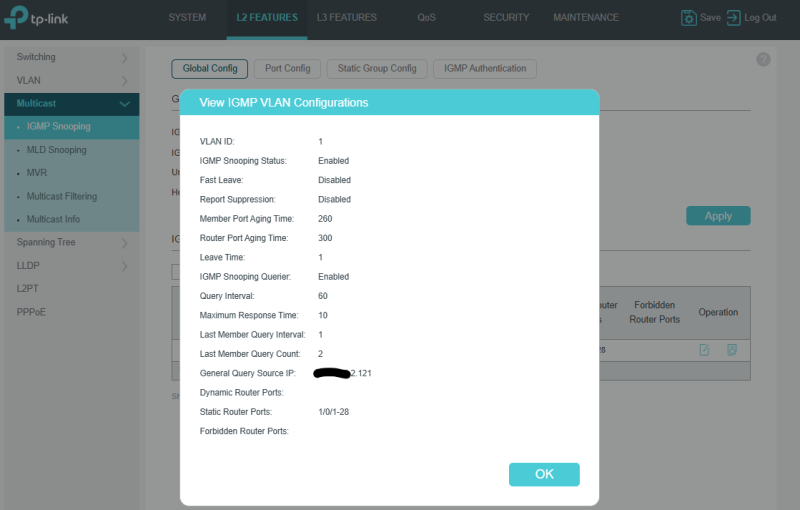This screenshot has height=510, width=800.
Task: Select Multicast Filtering in the sidebar
Action: point(61,197)
